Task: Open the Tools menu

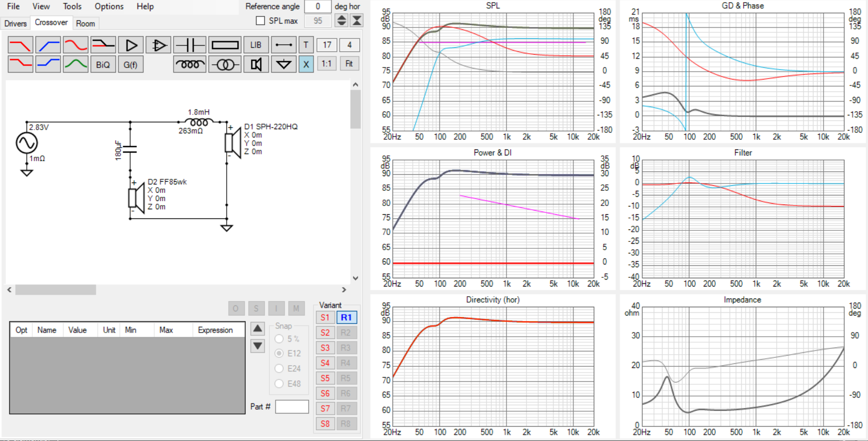Action: 72,6
